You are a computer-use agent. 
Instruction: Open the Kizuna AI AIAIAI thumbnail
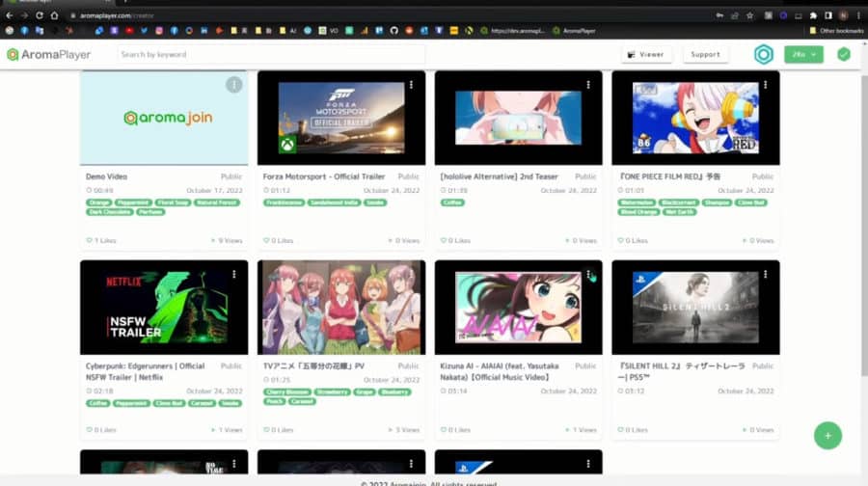pos(519,308)
